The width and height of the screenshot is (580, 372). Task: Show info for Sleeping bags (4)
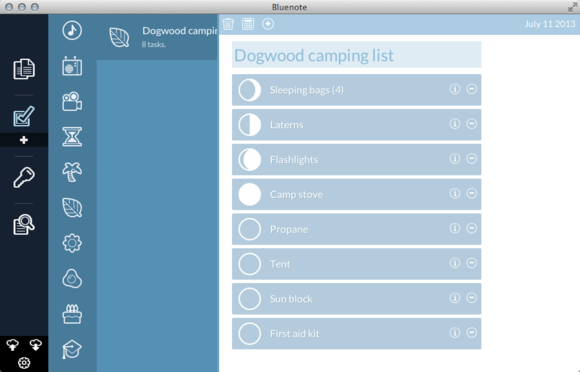coord(455,89)
